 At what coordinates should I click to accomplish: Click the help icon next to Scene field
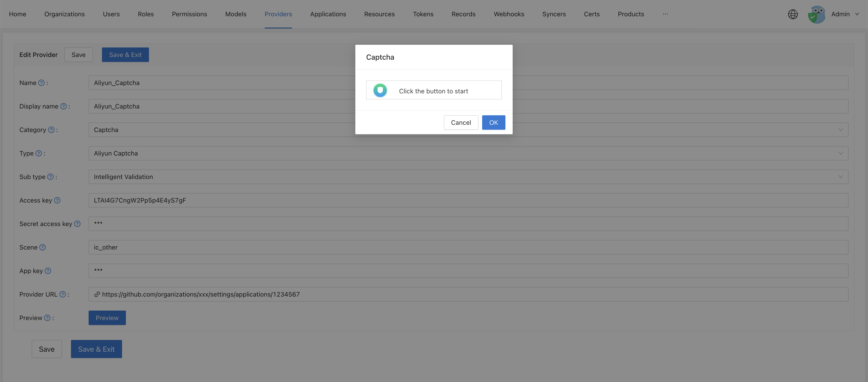click(43, 247)
